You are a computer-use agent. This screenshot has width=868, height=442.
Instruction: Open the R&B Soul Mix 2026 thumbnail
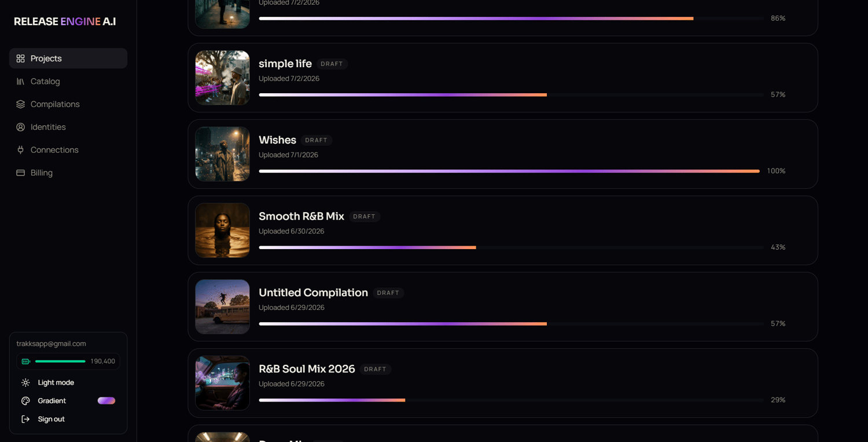(x=222, y=383)
